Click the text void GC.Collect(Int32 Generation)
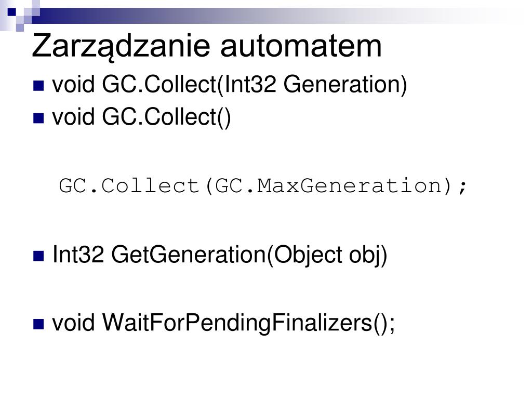The height and width of the screenshot is (399, 532). click(229, 85)
